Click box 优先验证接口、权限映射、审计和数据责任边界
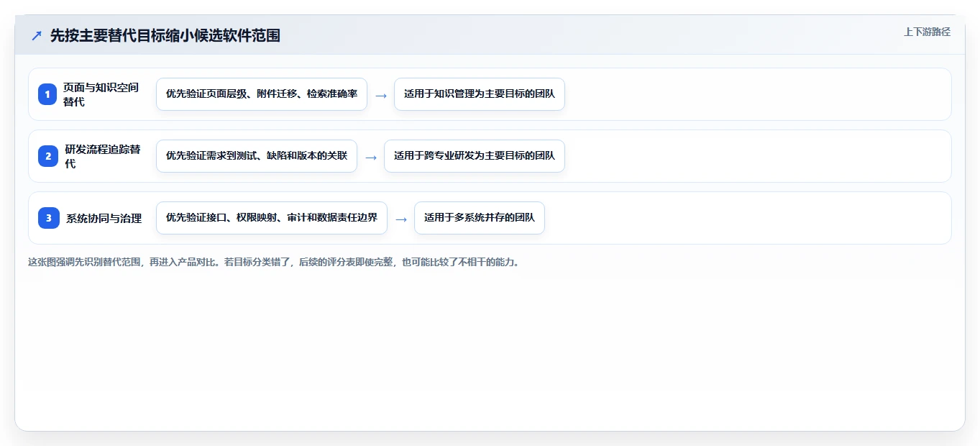980x446 pixels. tap(272, 218)
